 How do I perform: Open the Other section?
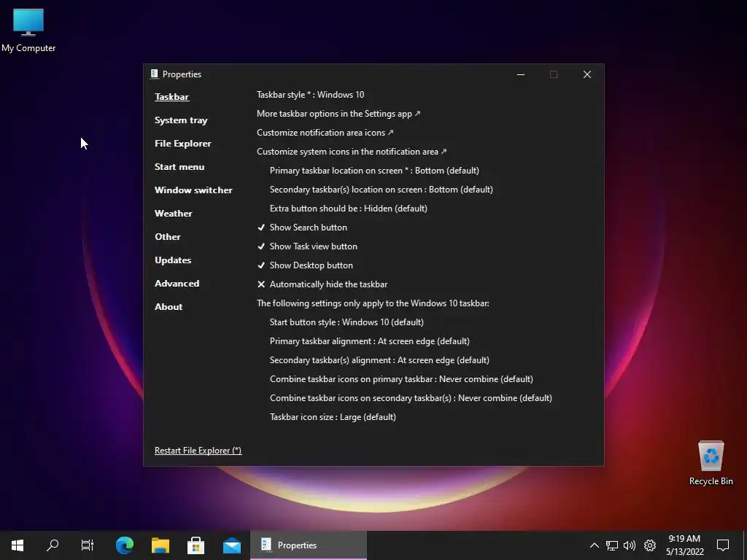167,237
